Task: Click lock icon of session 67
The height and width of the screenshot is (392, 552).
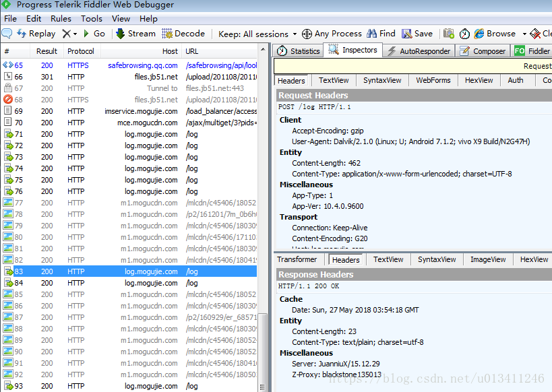Action: point(7,88)
